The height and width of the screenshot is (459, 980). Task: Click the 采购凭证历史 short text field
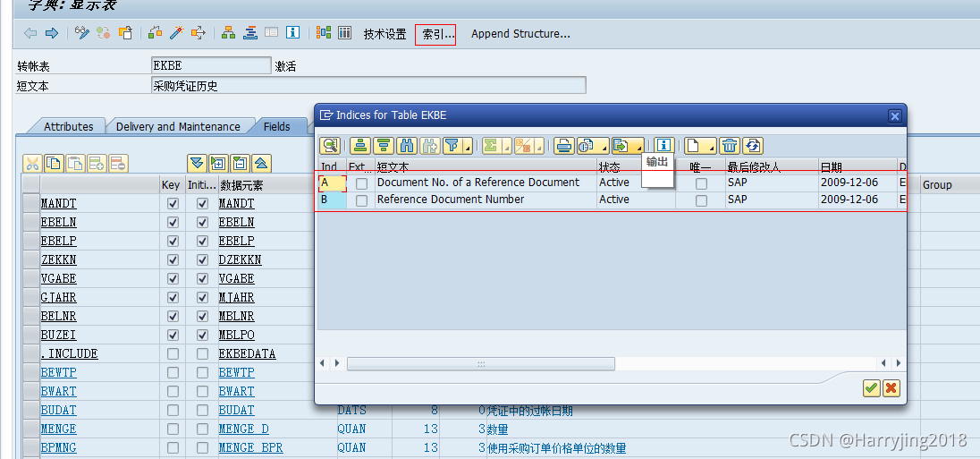tap(368, 85)
